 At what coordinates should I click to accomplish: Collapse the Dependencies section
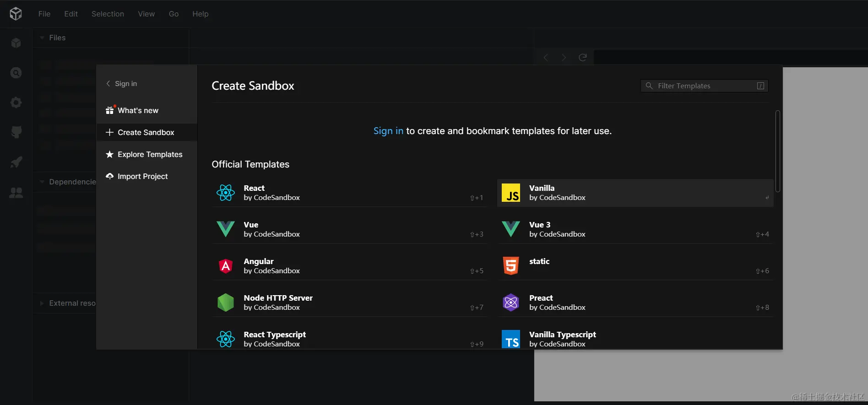pos(42,182)
